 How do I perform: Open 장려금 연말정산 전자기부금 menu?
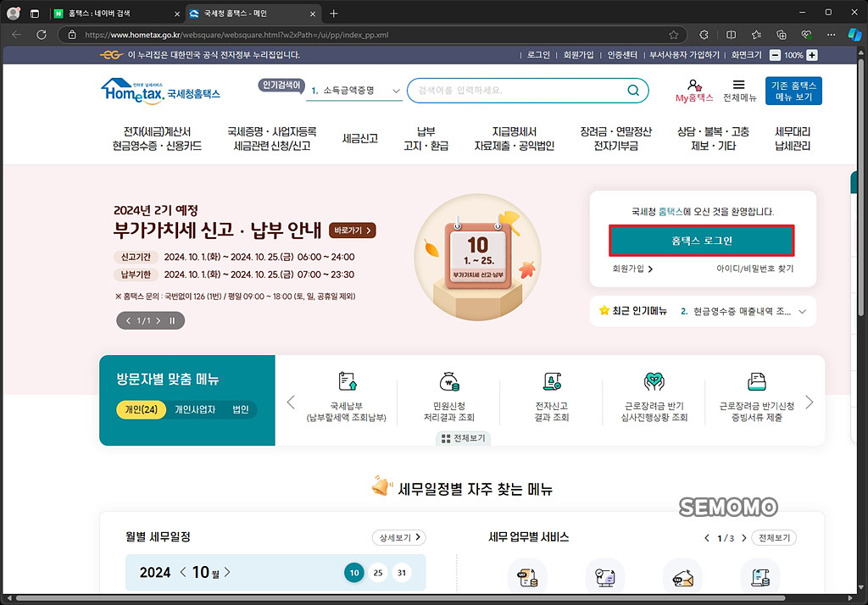(x=615, y=138)
